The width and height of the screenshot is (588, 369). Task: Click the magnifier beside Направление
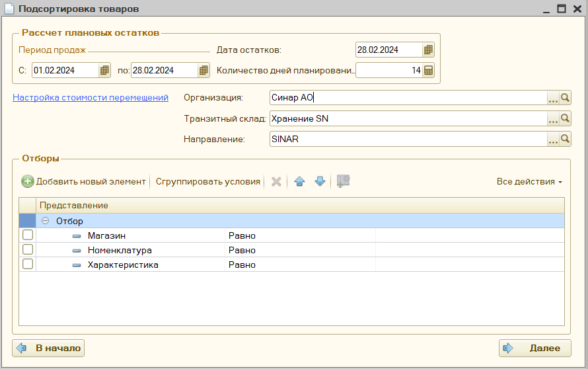coord(565,139)
